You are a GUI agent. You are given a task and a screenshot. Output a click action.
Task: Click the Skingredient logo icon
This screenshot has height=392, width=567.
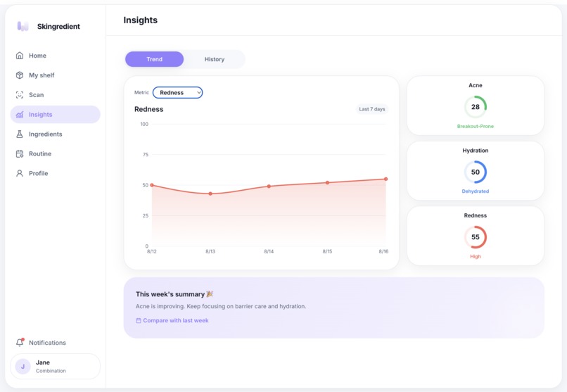(23, 26)
